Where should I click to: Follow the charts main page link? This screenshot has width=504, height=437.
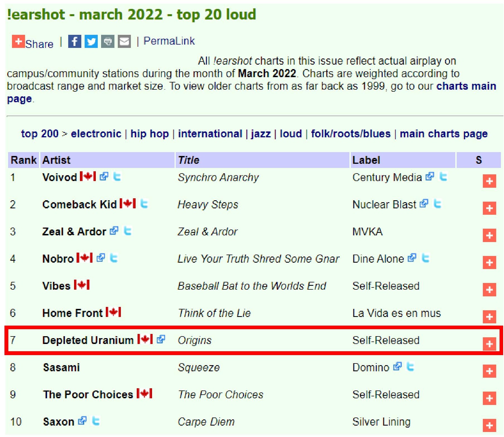click(466, 86)
